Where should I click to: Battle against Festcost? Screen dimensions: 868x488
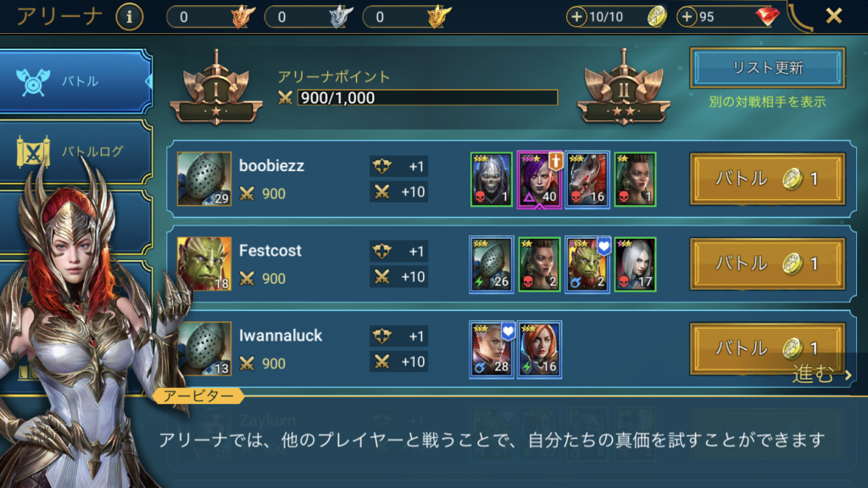pyautogui.click(x=767, y=263)
